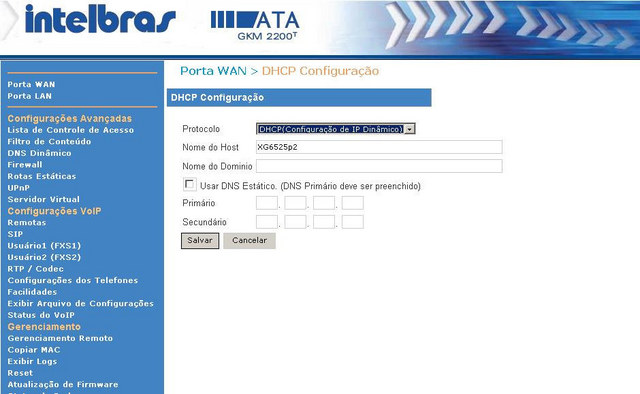Click the Intelbras logo
Screen dimensions: 640x394
(x=100, y=19)
